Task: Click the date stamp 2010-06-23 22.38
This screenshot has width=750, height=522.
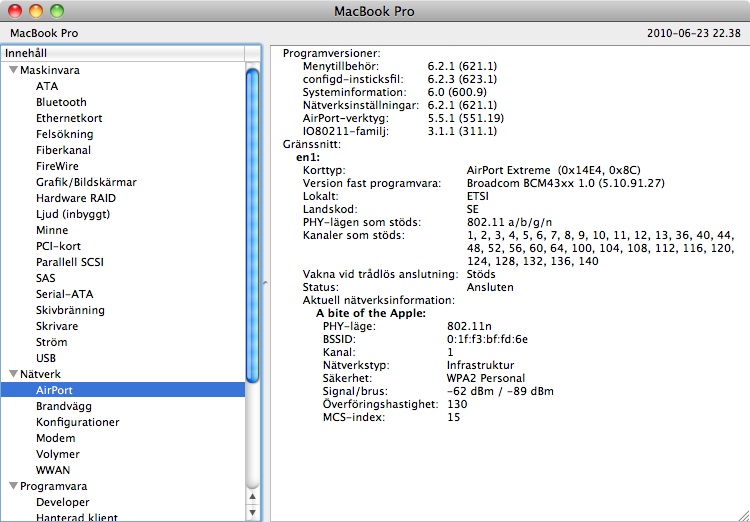Action: (x=694, y=33)
